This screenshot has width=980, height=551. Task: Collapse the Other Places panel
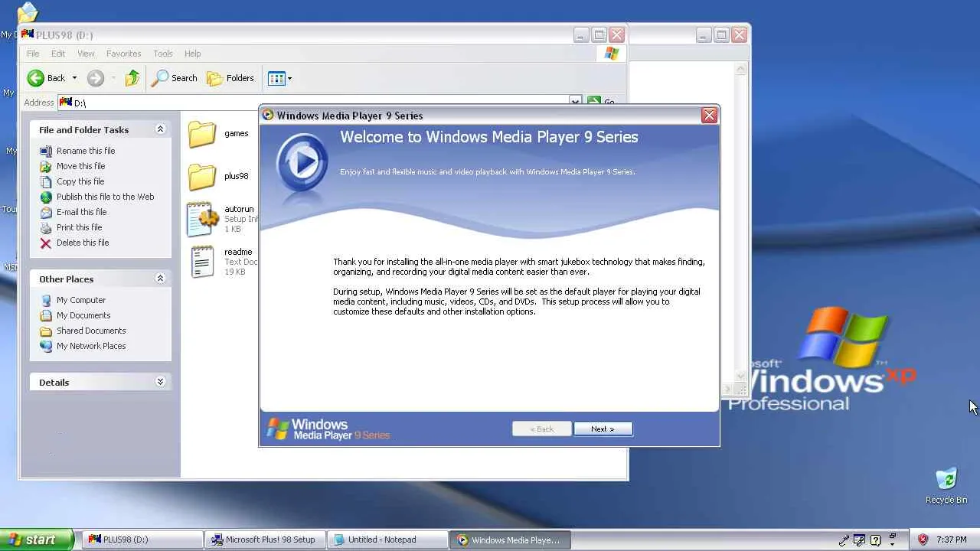[160, 279]
